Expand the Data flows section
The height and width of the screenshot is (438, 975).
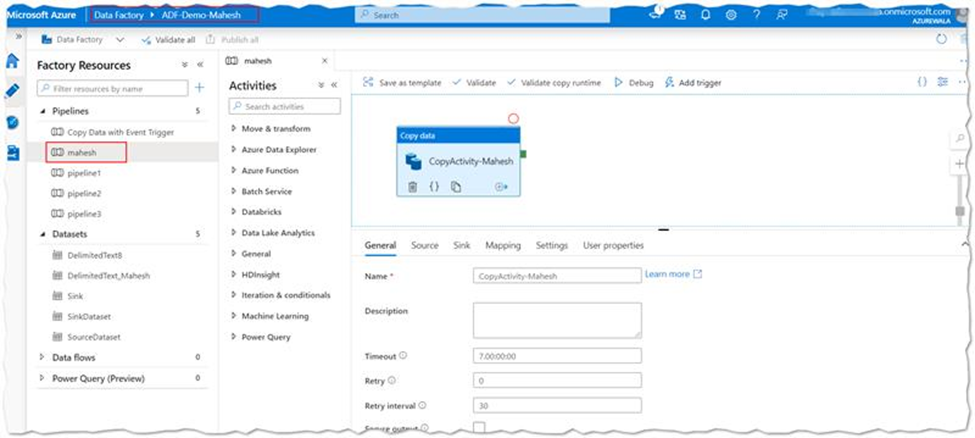click(42, 357)
